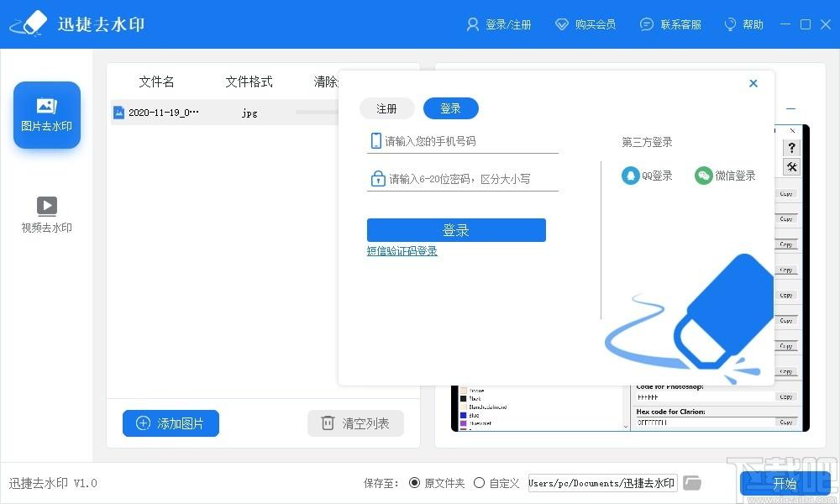Focus the phone number input field
This screenshot has width=840, height=504.
point(463,141)
